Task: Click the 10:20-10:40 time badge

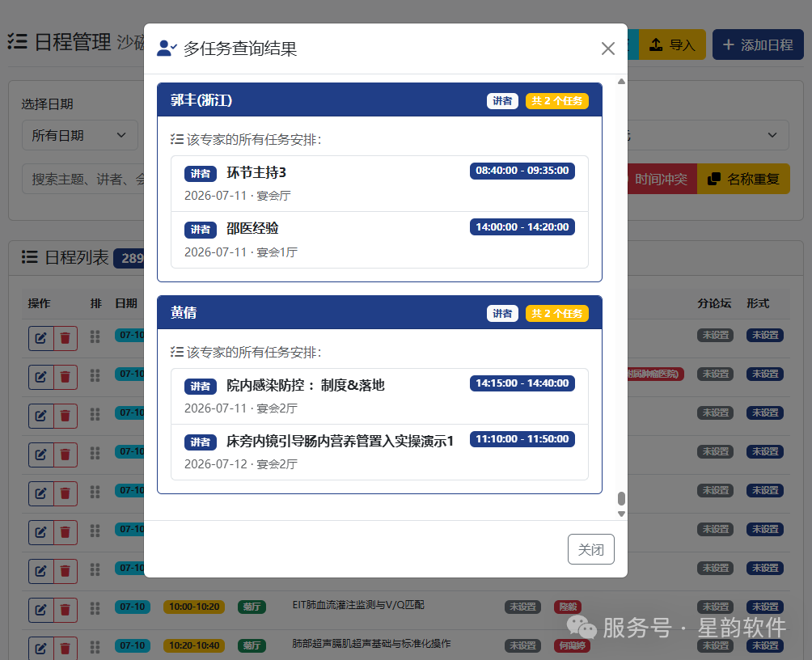Action: tap(194, 645)
